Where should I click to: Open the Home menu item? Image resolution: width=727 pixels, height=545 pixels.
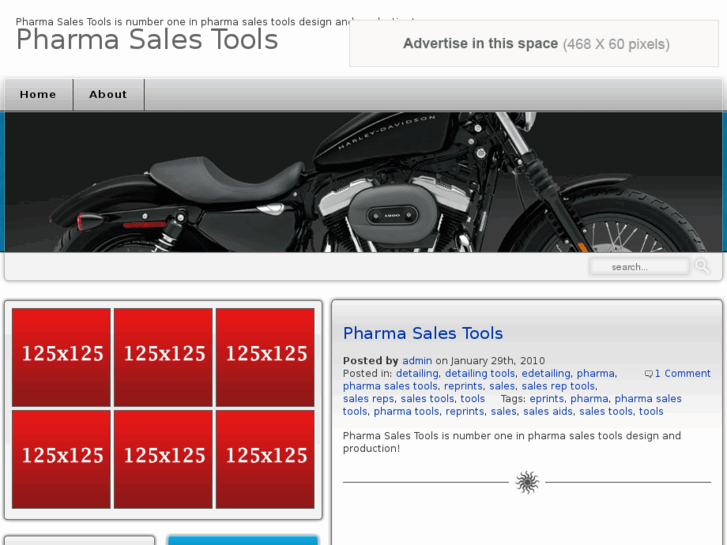(x=38, y=95)
